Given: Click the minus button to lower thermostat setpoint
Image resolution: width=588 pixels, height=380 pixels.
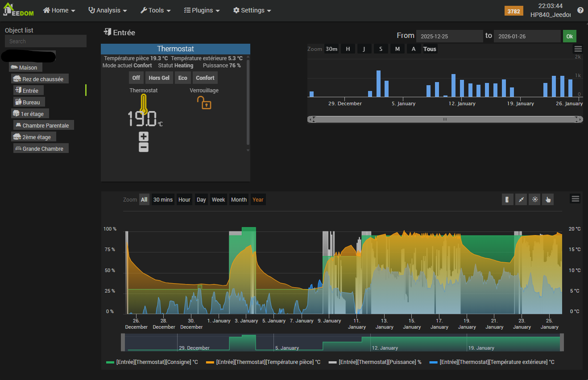Looking at the screenshot, I should point(143,147).
